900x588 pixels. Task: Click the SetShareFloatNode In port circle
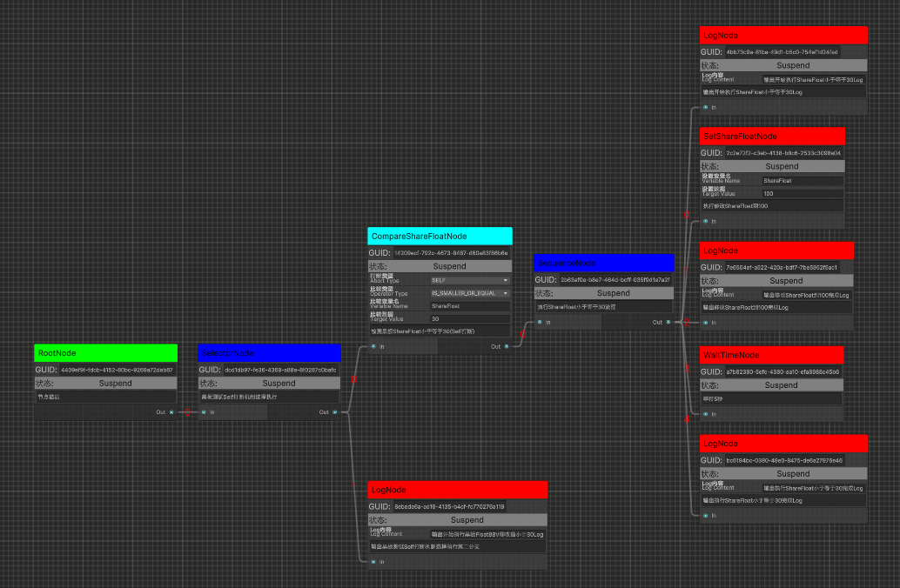point(705,221)
